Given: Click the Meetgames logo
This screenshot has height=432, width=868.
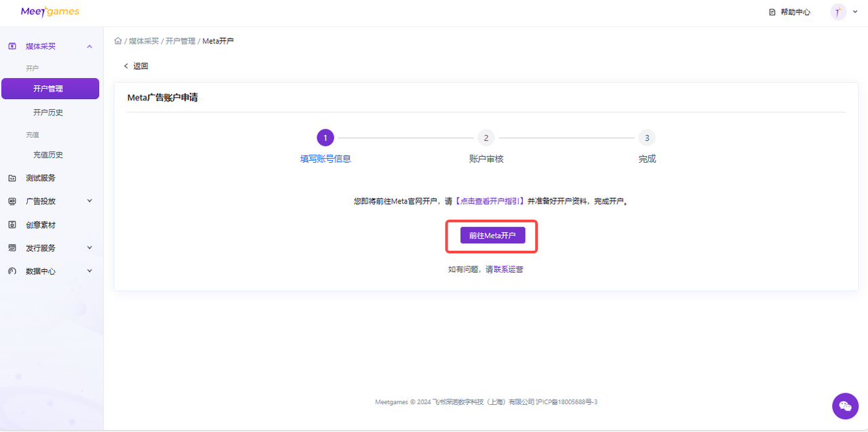Looking at the screenshot, I should pyautogui.click(x=50, y=12).
